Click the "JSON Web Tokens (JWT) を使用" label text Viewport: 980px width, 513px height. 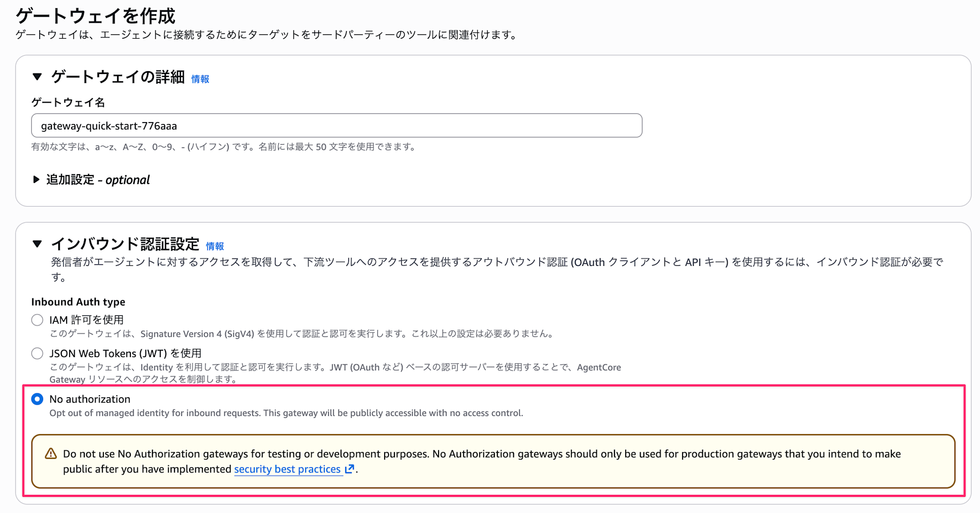coord(125,354)
